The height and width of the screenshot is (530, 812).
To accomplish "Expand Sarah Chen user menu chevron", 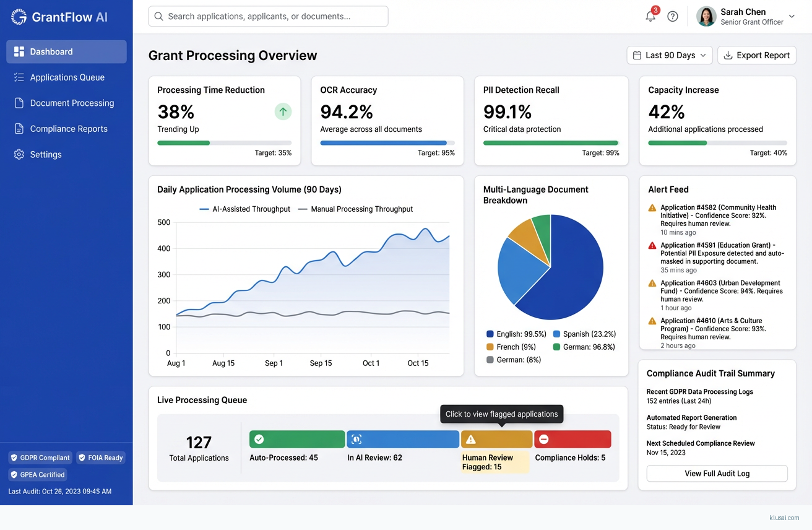I will [792, 17].
